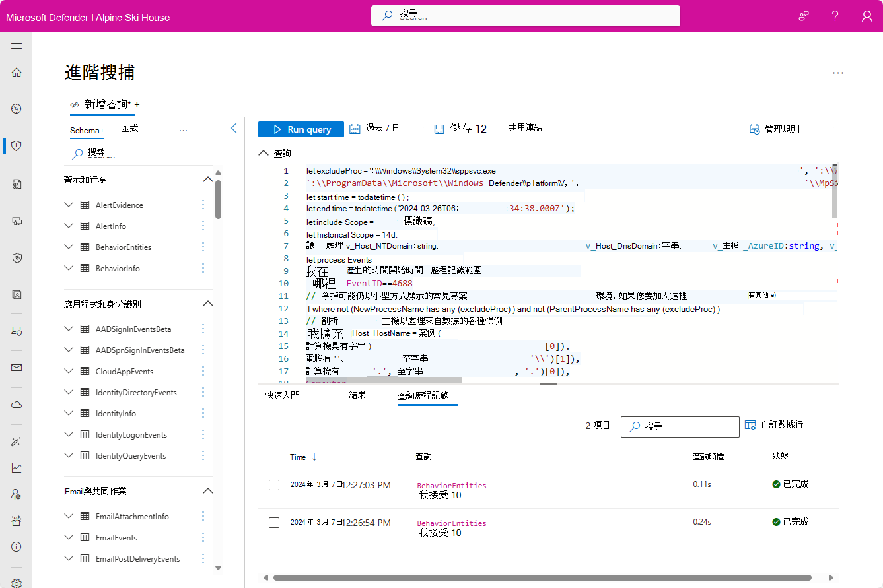The height and width of the screenshot is (588, 883).
Task: Open the magic wand icon in left navigation
Action: [17, 442]
